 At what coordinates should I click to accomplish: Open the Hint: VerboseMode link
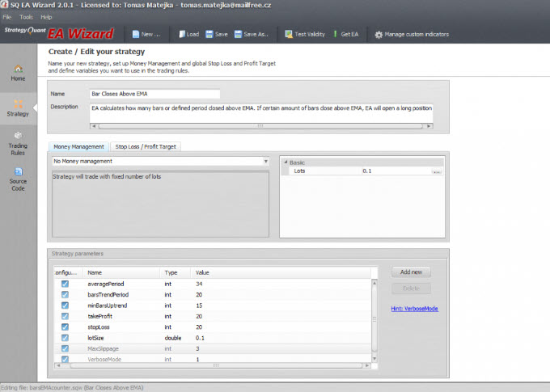[414, 309]
